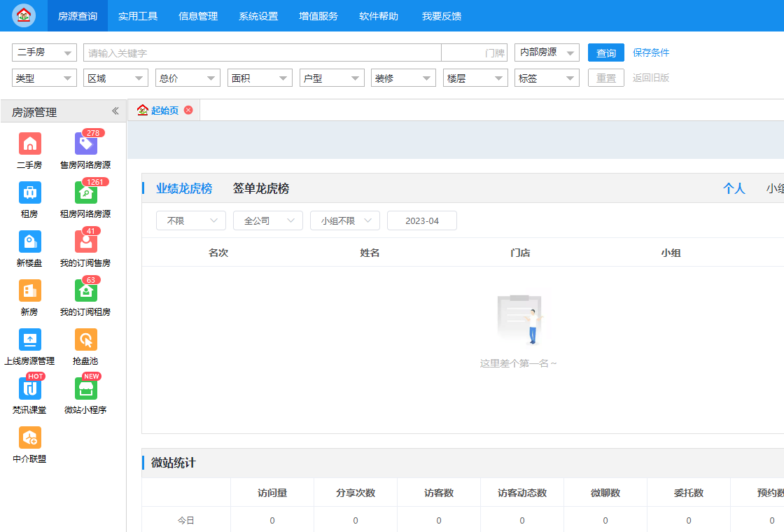Expand the 户型 filter dropdown
The width and height of the screenshot is (784, 532).
click(332, 78)
